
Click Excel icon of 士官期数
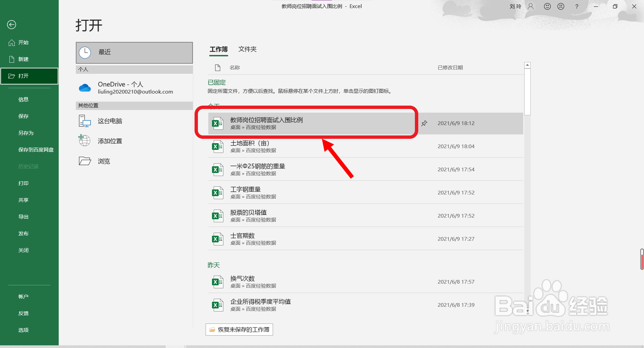pyautogui.click(x=218, y=239)
